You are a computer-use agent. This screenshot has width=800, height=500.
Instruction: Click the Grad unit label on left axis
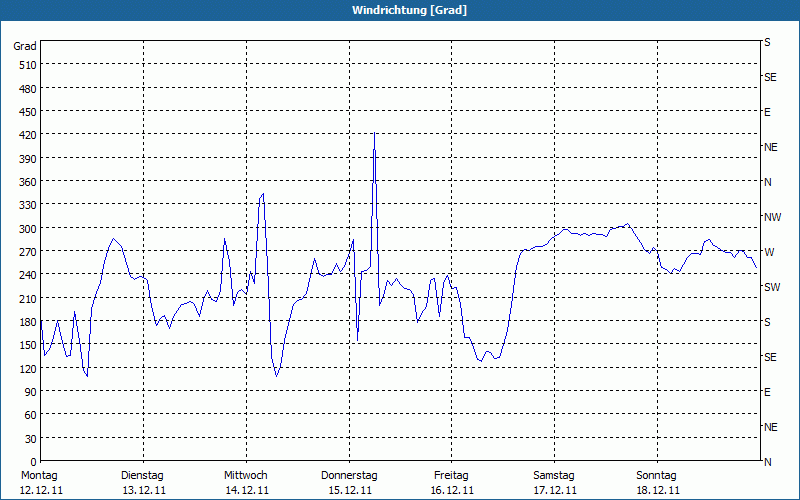point(25,46)
